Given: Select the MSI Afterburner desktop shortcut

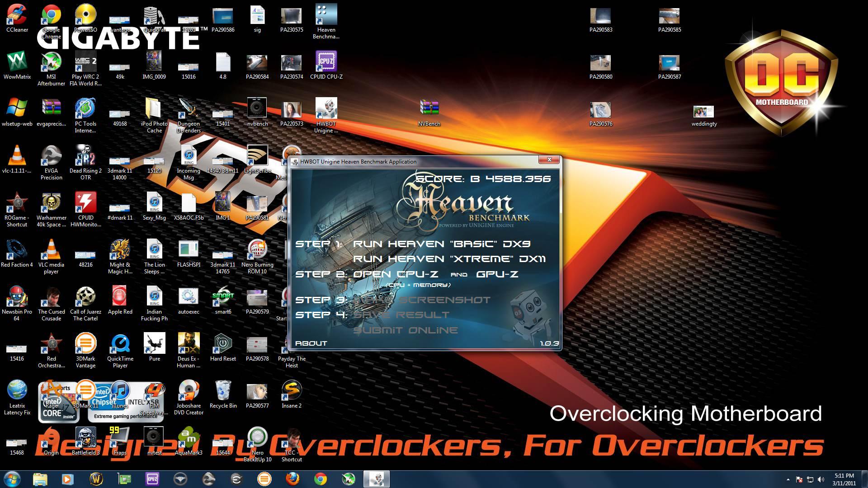Looking at the screenshot, I should 51,69.
